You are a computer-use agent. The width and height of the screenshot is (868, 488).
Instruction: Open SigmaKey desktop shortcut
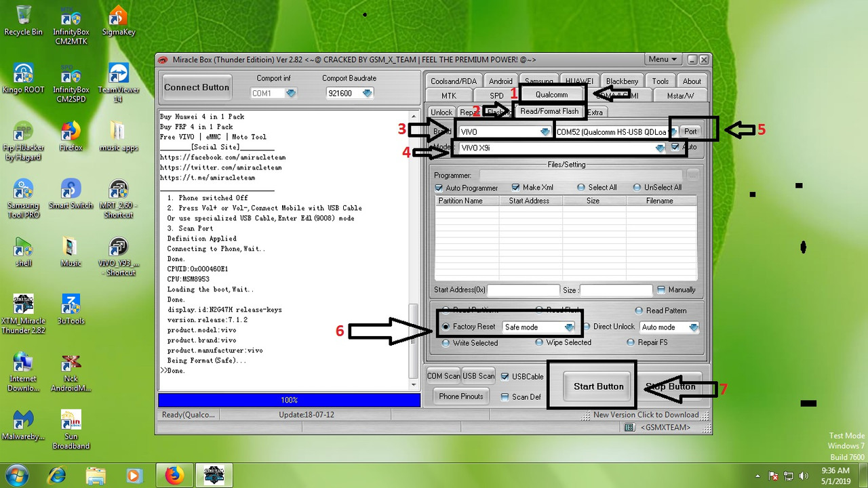point(118,20)
